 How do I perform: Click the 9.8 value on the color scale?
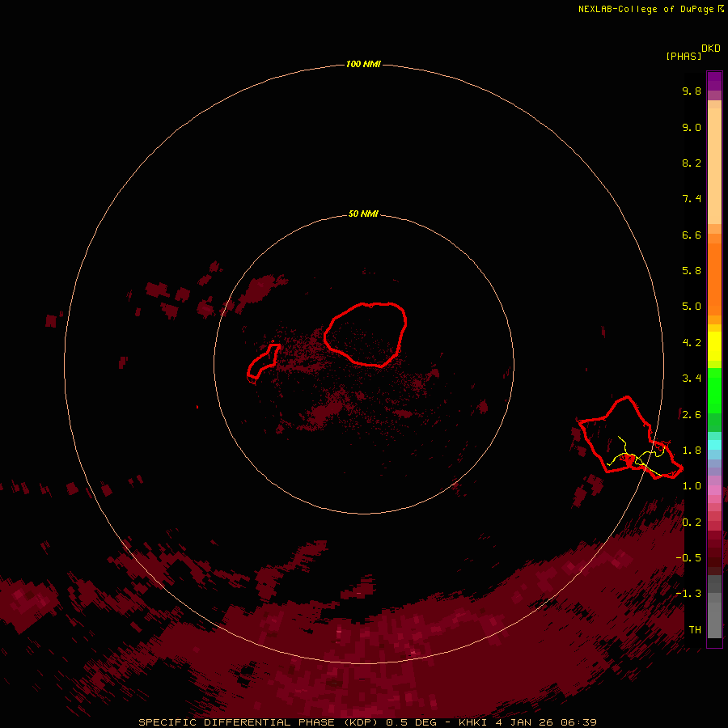(692, 91)
